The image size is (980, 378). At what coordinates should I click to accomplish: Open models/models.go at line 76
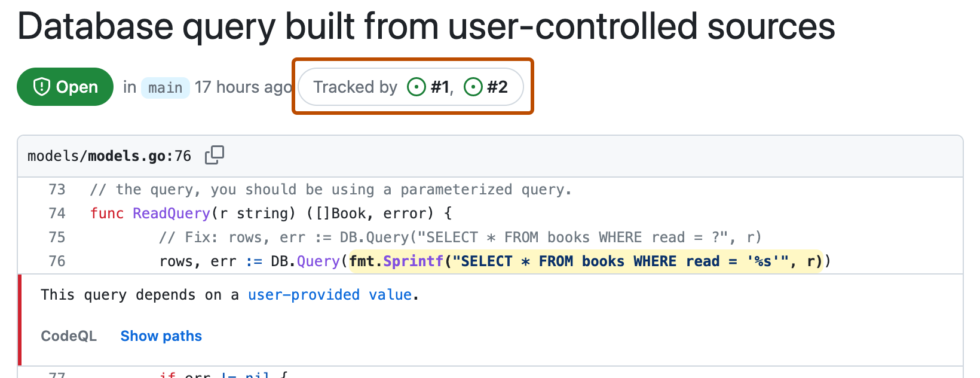pos(109,156)
